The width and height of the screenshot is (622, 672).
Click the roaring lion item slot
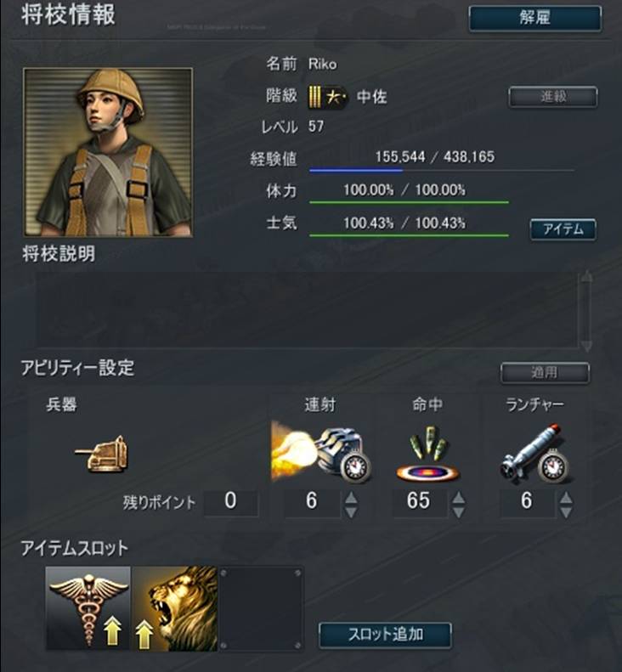[174, 608]
